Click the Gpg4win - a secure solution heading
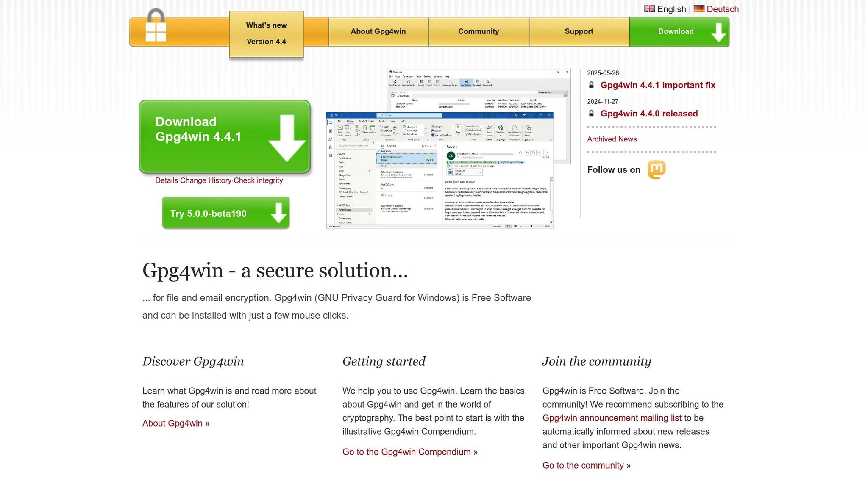This screenshot has width=868, height=488. tap(275, 270)
